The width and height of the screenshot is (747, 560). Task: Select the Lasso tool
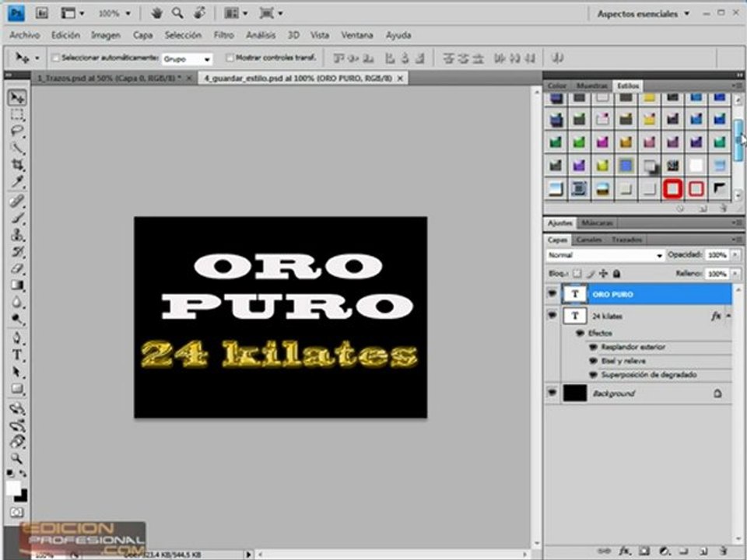pos(17,131)
